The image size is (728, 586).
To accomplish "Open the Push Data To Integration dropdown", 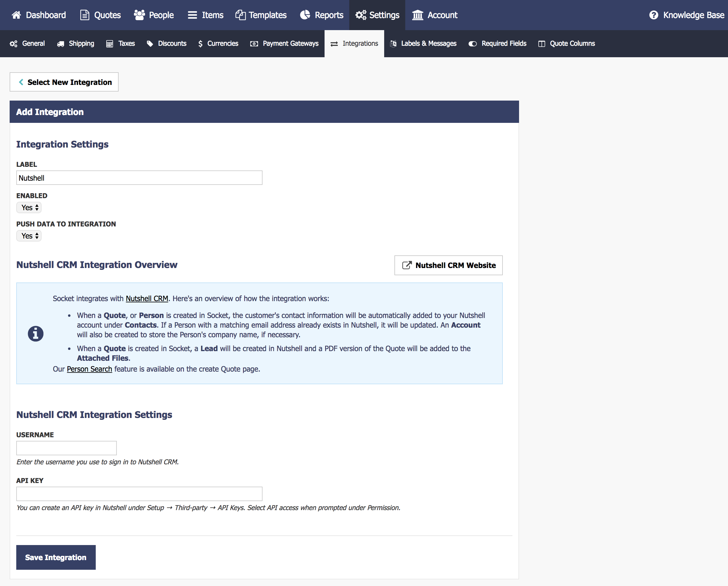I will (29, 236).
